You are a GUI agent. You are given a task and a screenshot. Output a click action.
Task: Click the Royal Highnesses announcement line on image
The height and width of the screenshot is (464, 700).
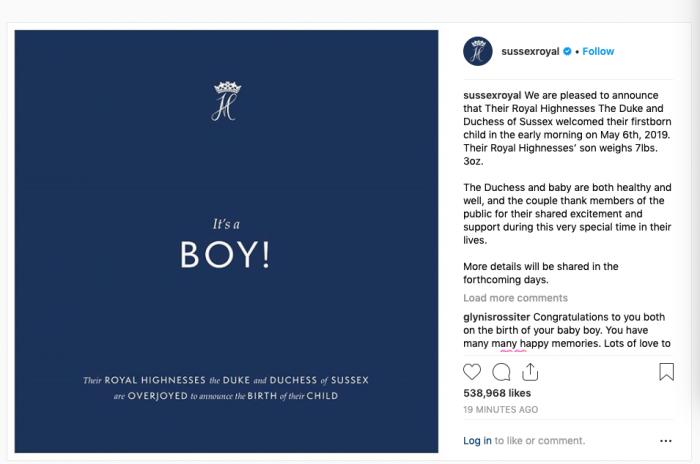225,380
